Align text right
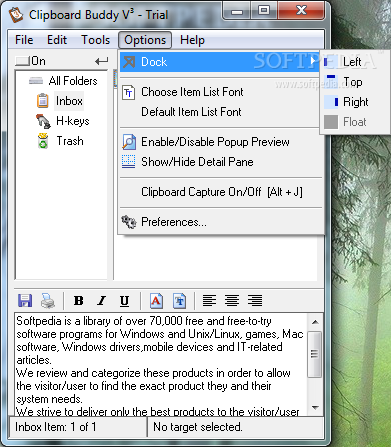Viewport: 391px width, 447px height. pyautogui.click(x=255, y=301)
